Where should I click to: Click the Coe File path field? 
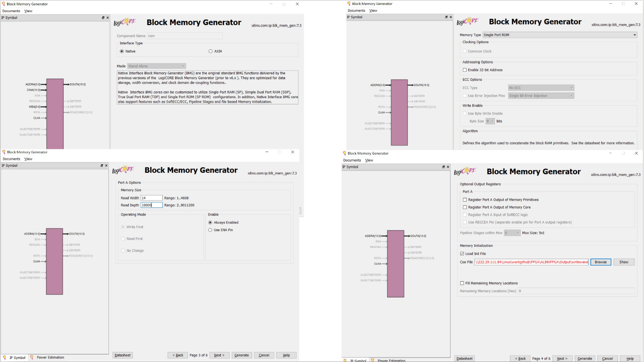point(531,262)
